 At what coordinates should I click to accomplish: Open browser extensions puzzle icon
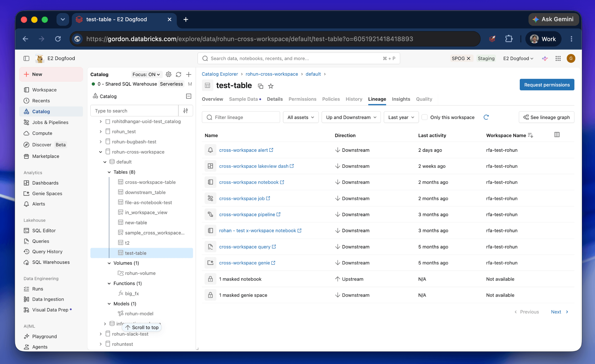click(x=509, y=39)
